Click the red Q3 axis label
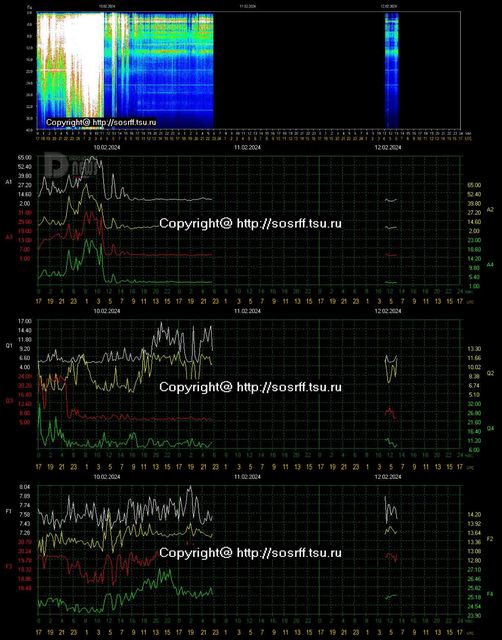 click(x=9, y=401)
